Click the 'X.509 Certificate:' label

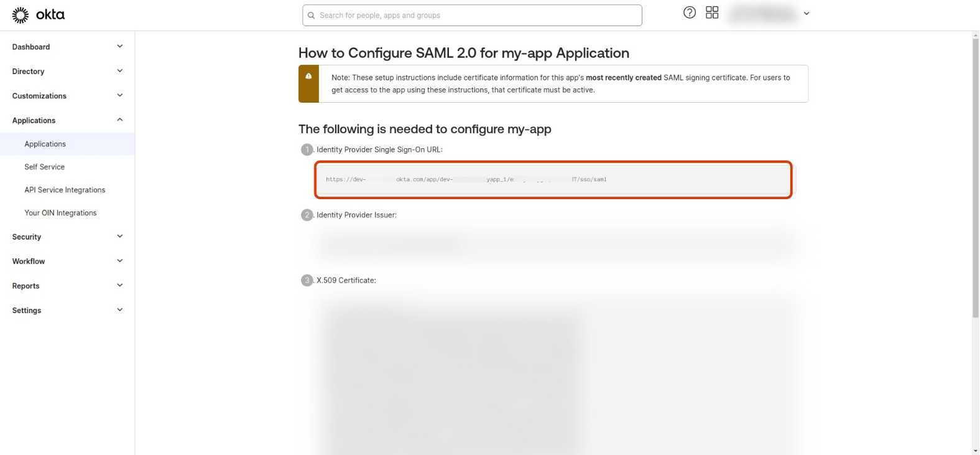(346, 281)
